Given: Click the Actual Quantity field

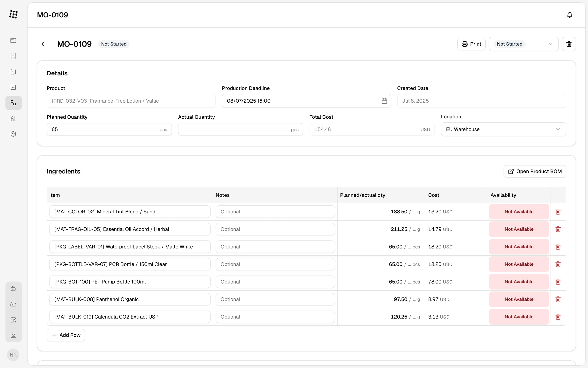Looking at the screenshot, I should [240, 129].
